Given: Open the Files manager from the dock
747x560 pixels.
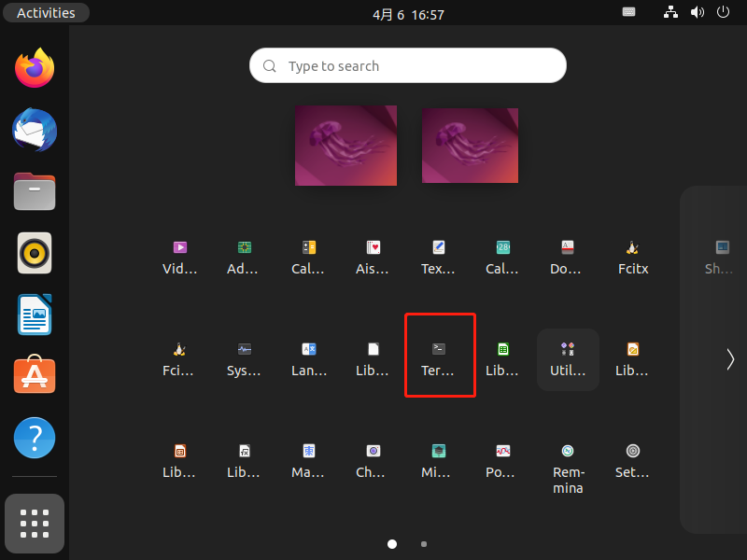Looking at the screenshot, I should [35, 191].
